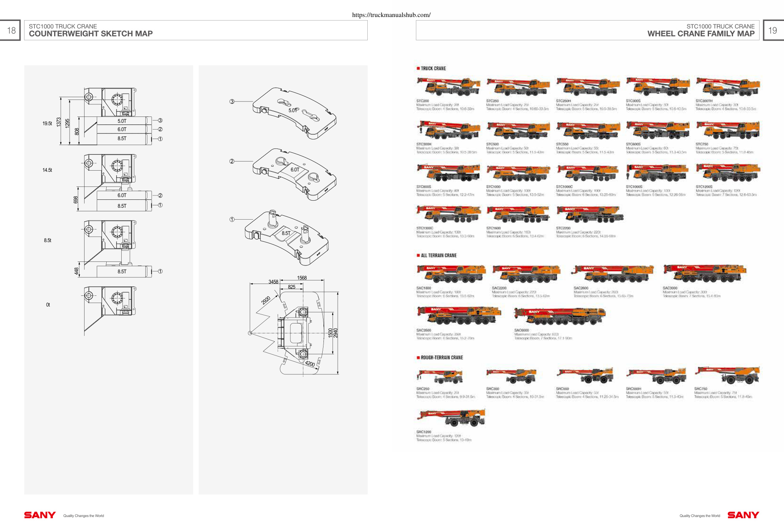Select the STC1000 crane image
Viewport: 784px width, 532px height.
coord(518,173)
